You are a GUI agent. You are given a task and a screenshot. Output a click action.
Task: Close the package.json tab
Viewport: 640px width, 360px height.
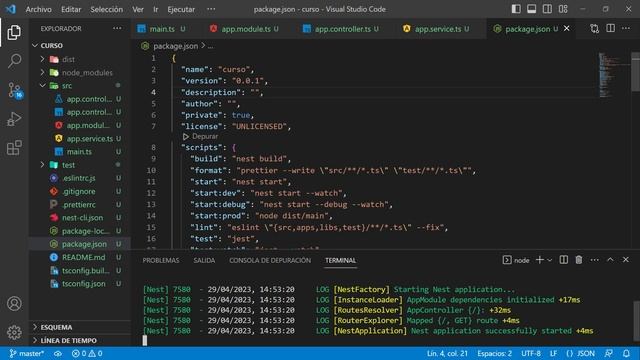[567, 29]
